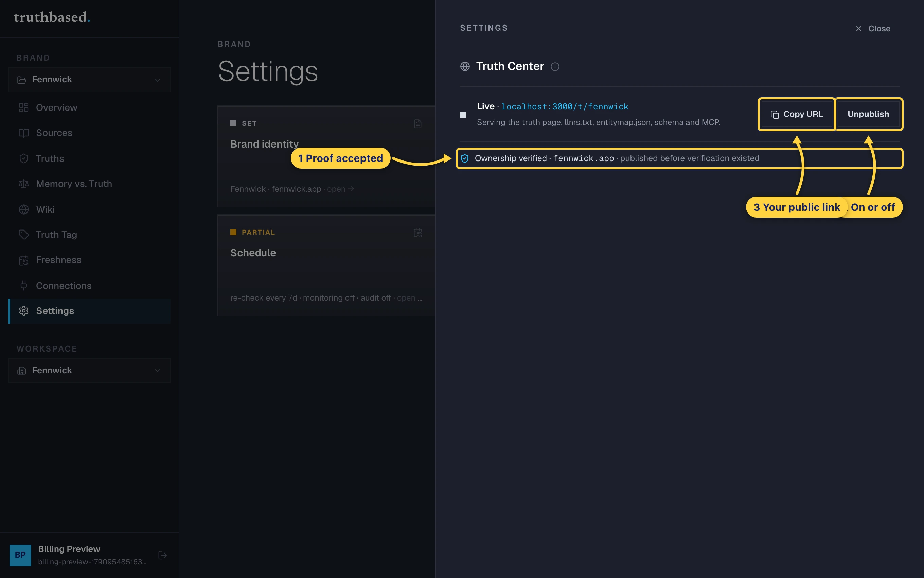Image resolution: width=924 pixels, height=578 pixels.
Task: Click the truthbased logo
Action: point(52,17)
